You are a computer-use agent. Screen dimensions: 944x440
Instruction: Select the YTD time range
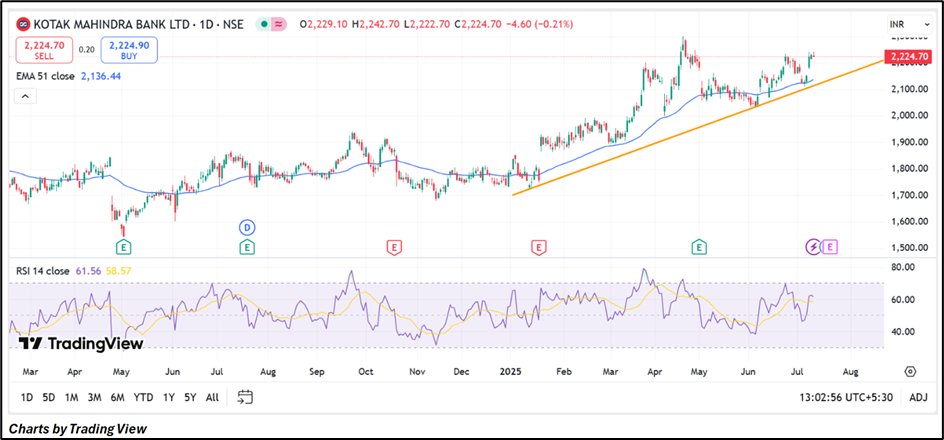tap(143, 397)
